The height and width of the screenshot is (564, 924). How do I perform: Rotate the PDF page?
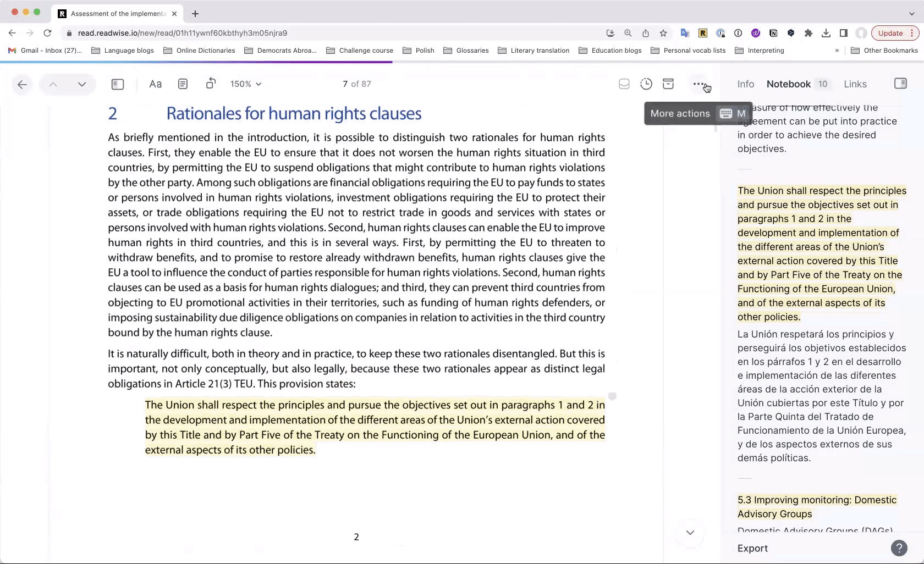211,84
